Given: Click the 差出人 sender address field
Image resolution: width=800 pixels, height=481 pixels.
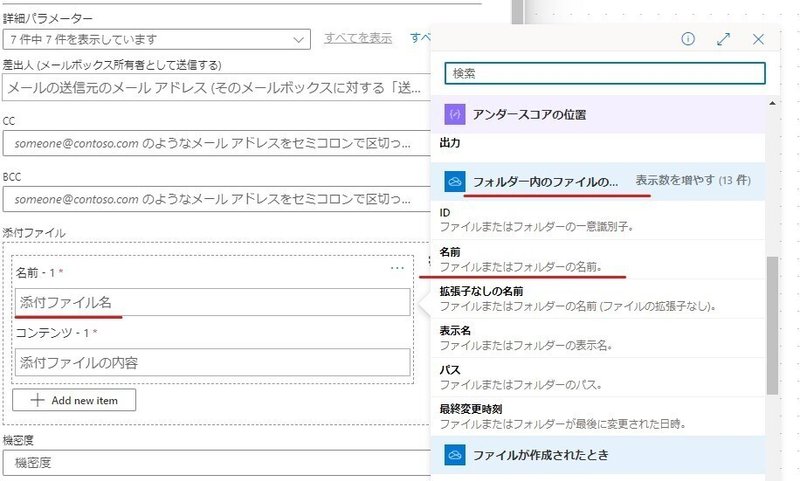Looking at the screenshot, I should pos(217,88).
